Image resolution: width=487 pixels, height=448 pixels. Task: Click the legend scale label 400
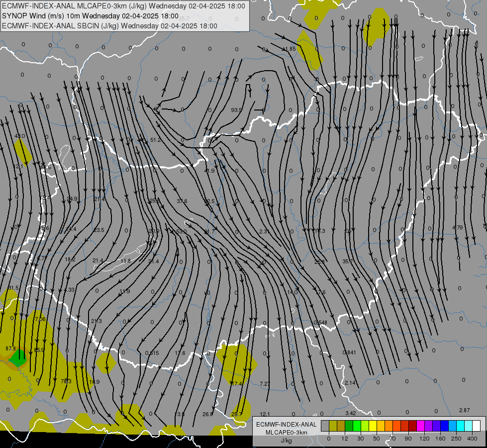click(x=472, y=439)
